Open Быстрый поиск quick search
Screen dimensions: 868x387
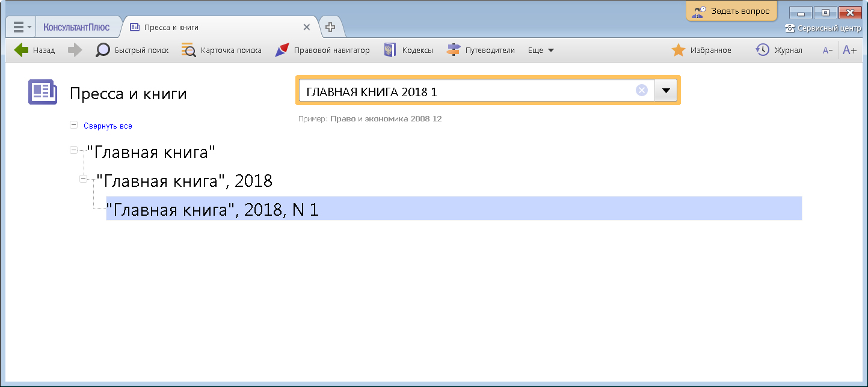pyautogui.click(x=132, y=50)
